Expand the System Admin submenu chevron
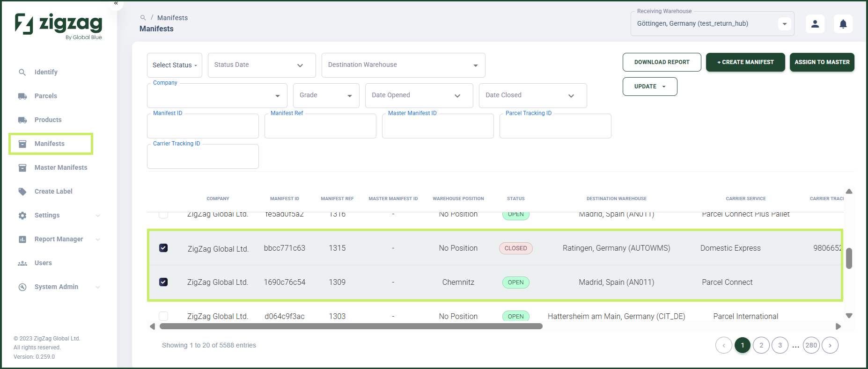 coord(98,287)
